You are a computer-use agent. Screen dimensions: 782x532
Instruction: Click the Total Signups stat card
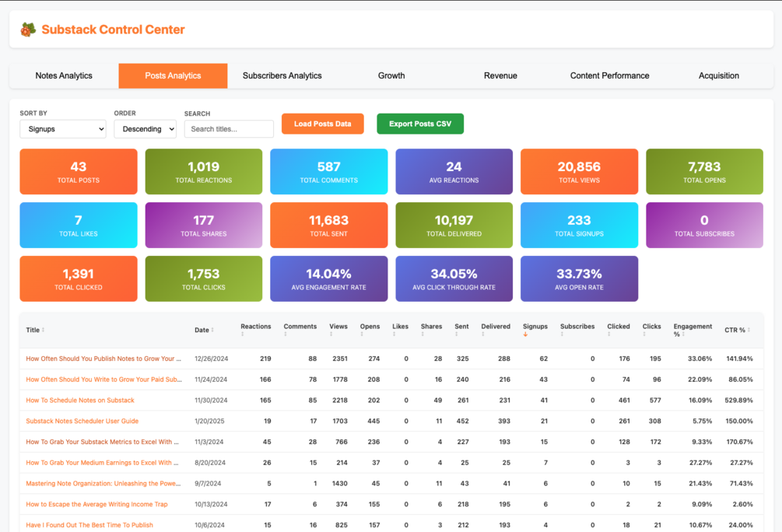[x=579, y=225]
